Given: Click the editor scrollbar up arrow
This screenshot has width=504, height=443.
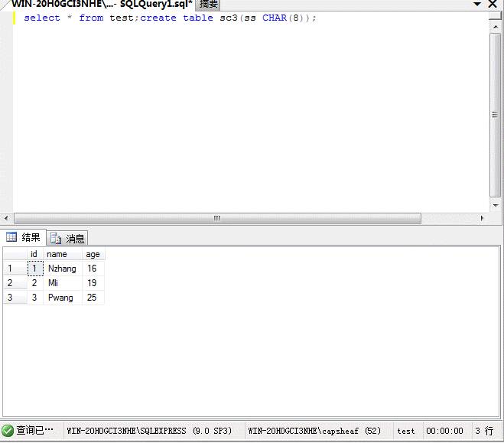Looking at the screenshot, I should pyautogui.click(x=496, y=18).
